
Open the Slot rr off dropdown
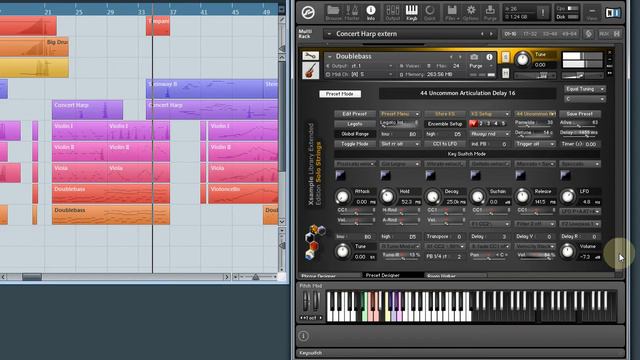click(x=400, y=144)
